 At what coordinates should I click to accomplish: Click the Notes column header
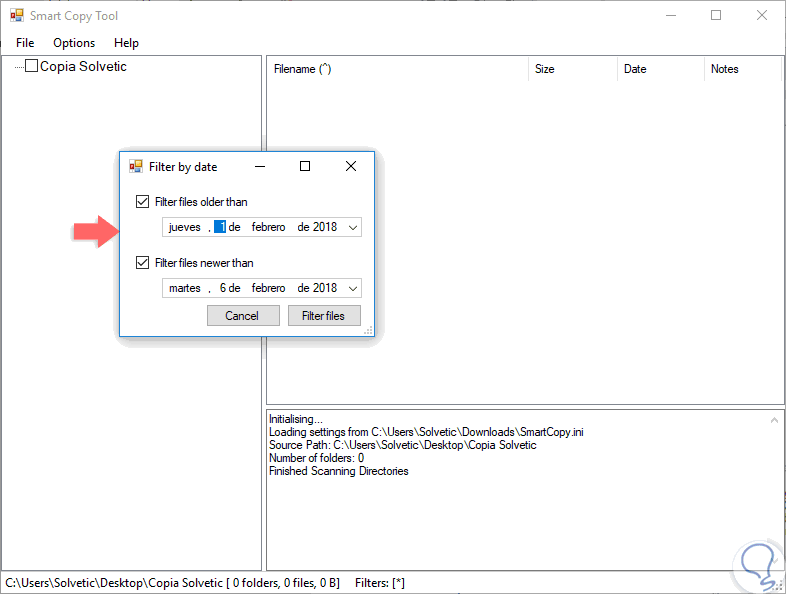point(743,69)
